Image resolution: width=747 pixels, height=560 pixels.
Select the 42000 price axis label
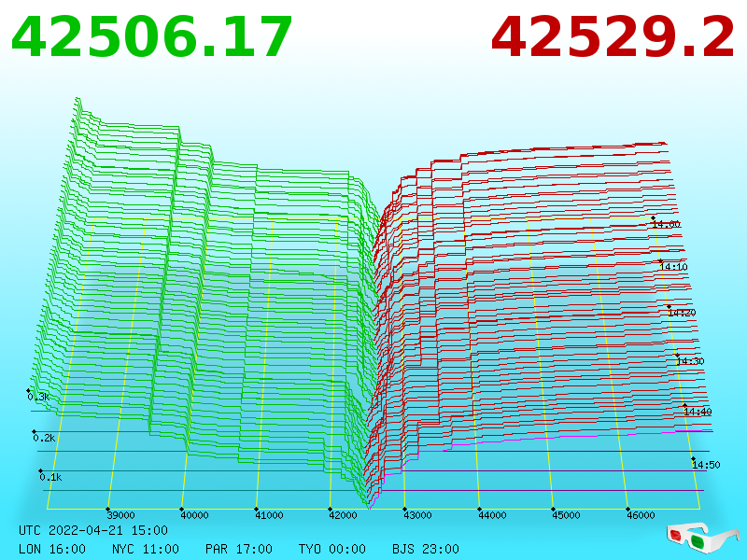pyautogui.click(x=343, y=515)
